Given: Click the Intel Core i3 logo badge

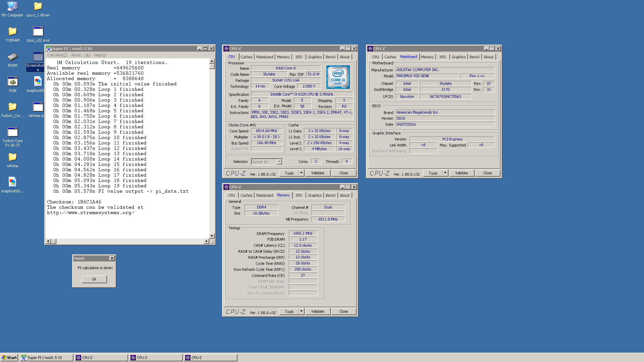Looking at the screenshot, I should (338, 77).
